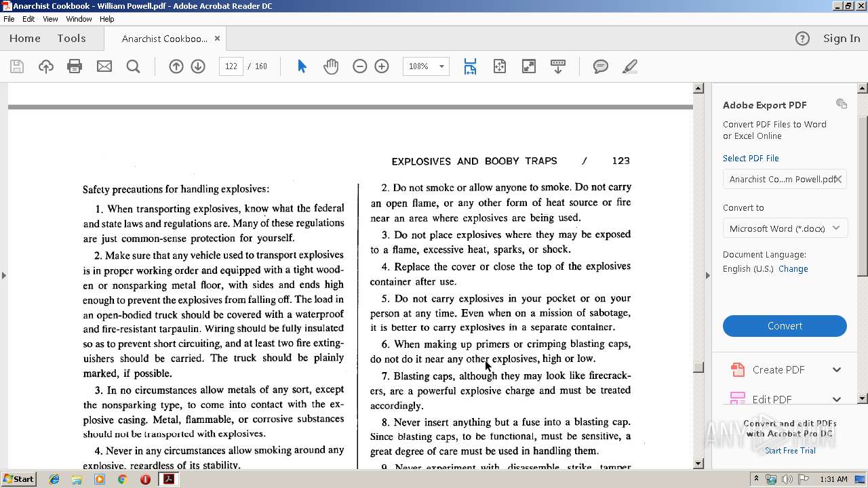Go to previous page arrow
This screenshot has height=488, width=868.
[x=176, y=66]
